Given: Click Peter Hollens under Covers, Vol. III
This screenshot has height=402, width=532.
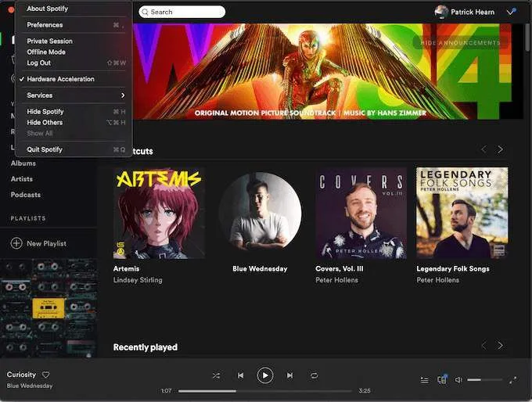Looking at the screenshot, I should click(x=336, y=280).
